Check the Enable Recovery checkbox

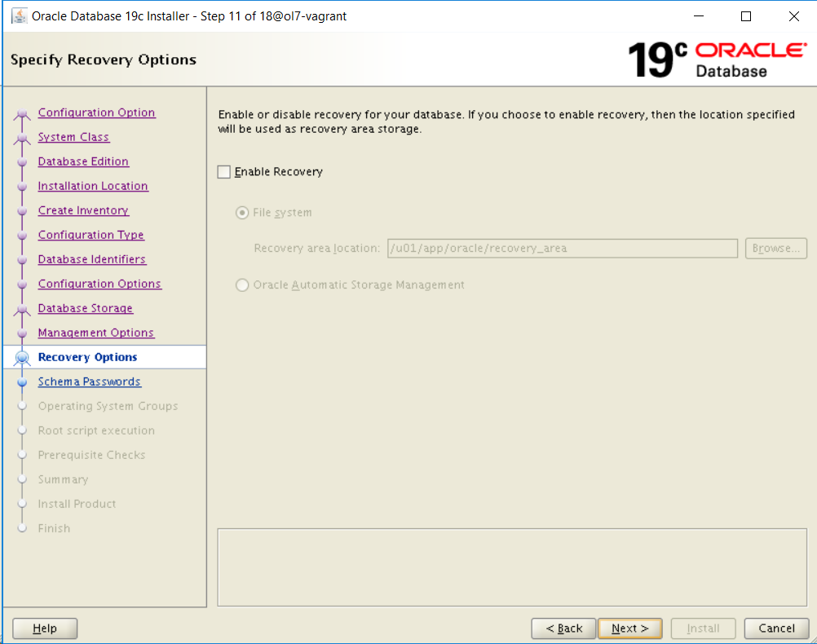click(x=224, y=172)
